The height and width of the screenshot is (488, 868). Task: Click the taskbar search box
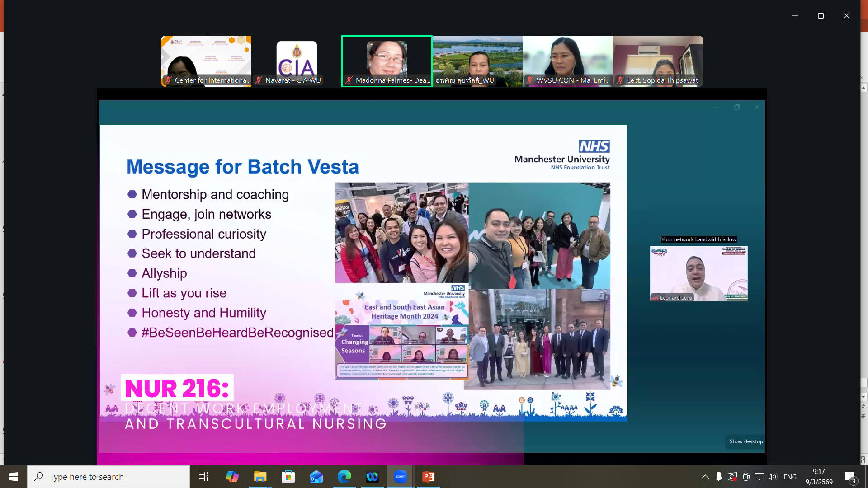(108, 477)
